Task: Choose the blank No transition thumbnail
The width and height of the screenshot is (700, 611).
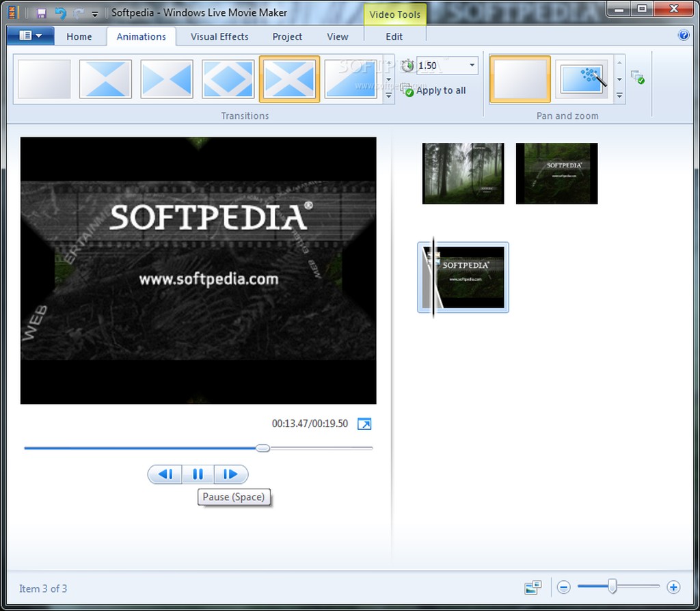Action: [x=44, y=79]
